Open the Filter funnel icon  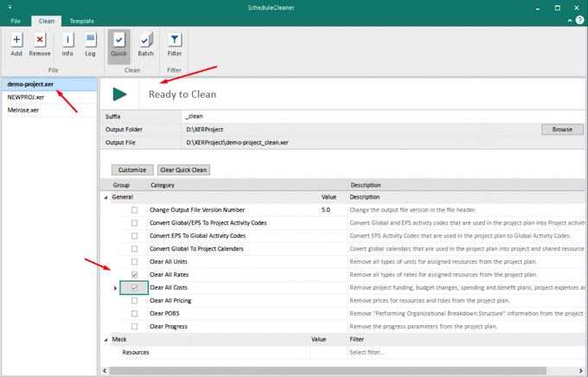(175, 40)
